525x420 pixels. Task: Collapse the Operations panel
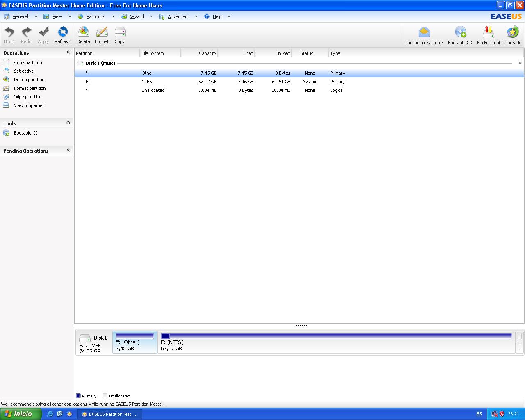pyautogui.click(x=68, y=52)
